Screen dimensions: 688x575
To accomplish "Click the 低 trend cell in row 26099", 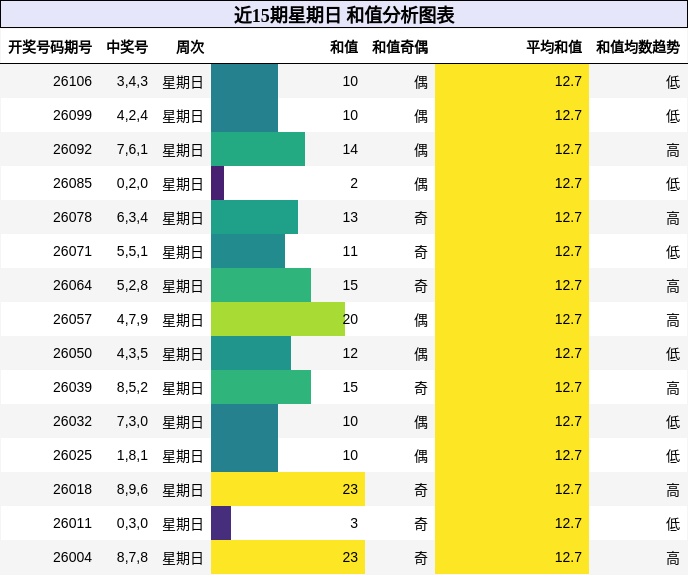I will [673, 116].
